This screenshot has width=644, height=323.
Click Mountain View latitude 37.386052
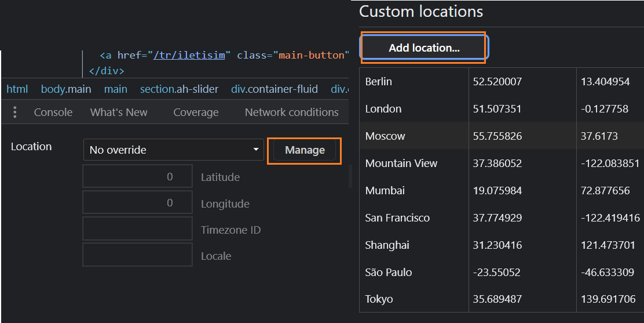(x=497, y=163)
